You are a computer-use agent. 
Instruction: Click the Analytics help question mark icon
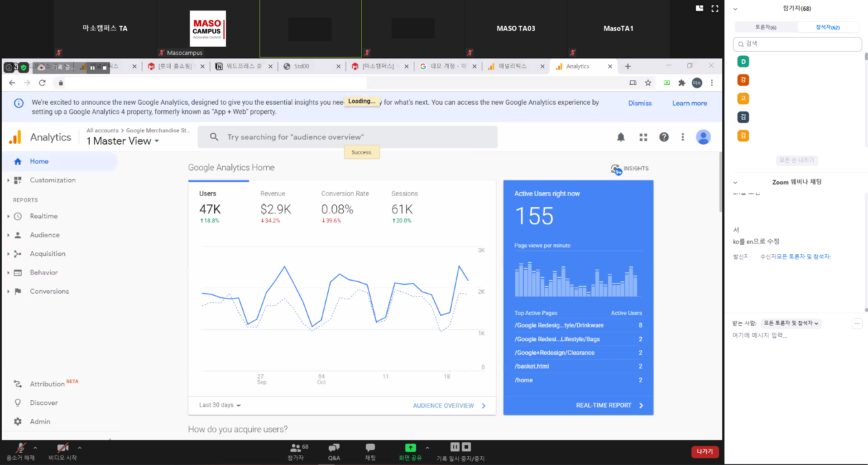coord(664,137)
